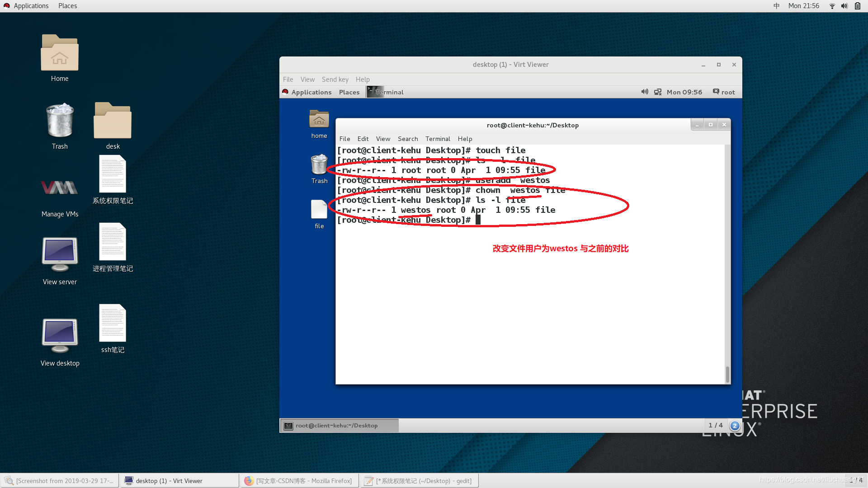Open the Chinese input method indicator

[777, 6]
